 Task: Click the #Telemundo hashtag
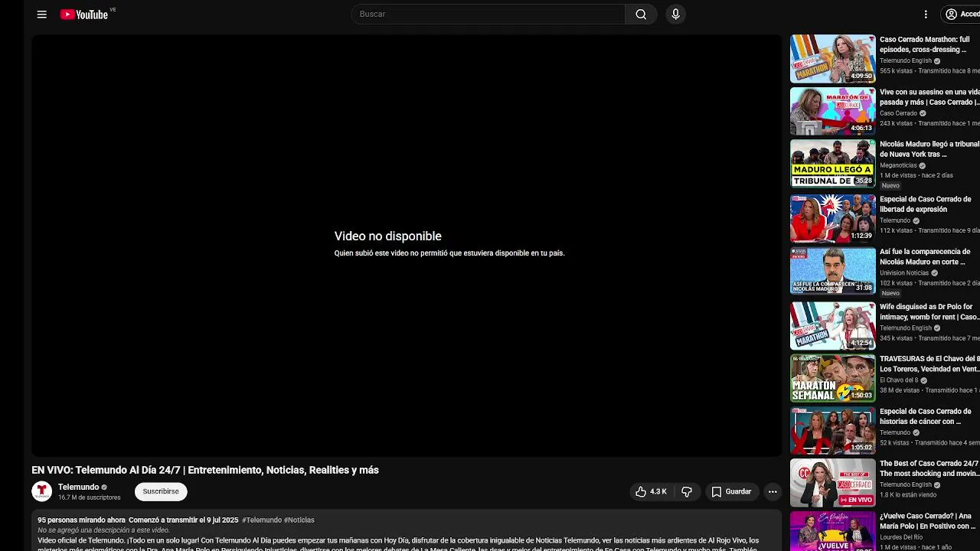pyautogui.click(x=261, y=520)
